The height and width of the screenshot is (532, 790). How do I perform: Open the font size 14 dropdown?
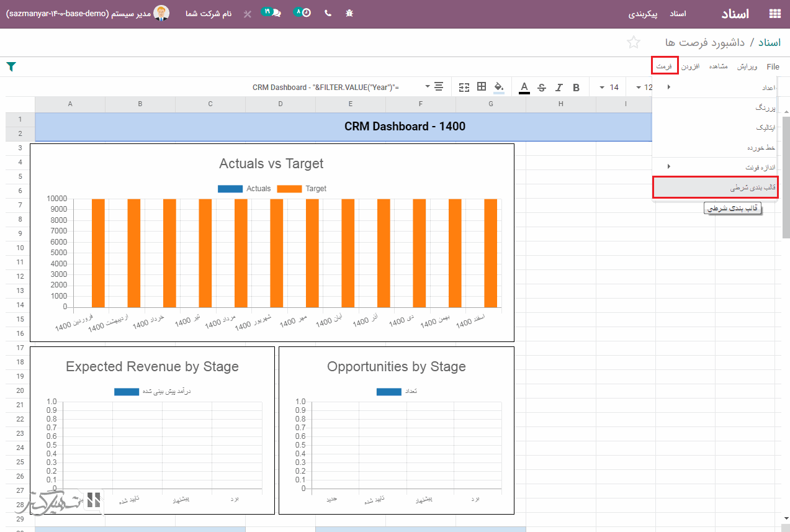[x=609, y=88]
